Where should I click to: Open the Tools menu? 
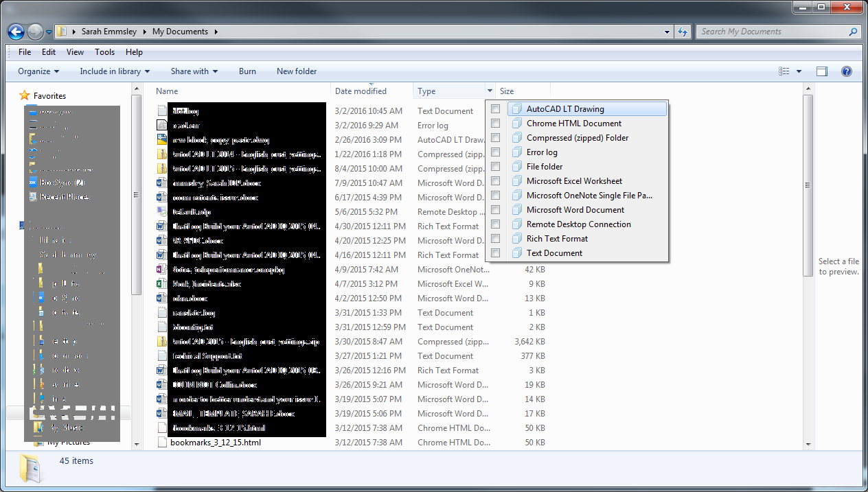[x=104, y=52]
